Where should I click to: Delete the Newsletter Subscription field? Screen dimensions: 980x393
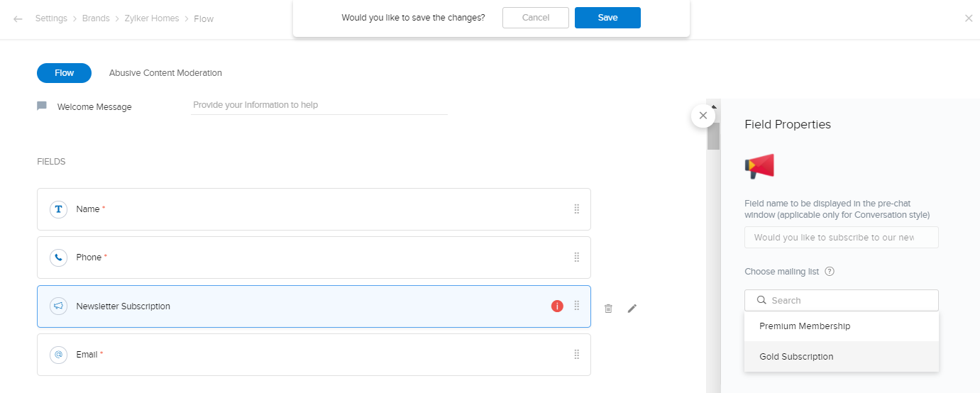pyautogui.click(x=608, y=308)
